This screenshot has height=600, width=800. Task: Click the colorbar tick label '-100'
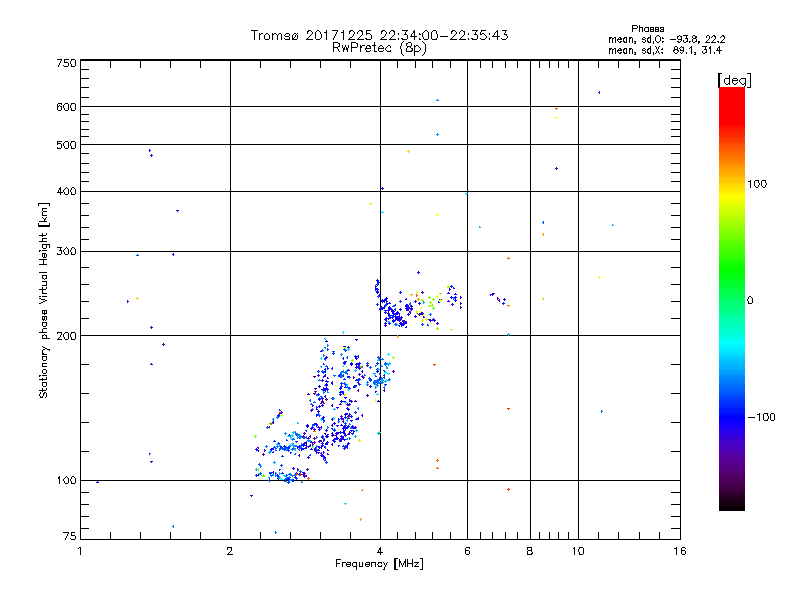pyautogui.click(x=761, y=417)
